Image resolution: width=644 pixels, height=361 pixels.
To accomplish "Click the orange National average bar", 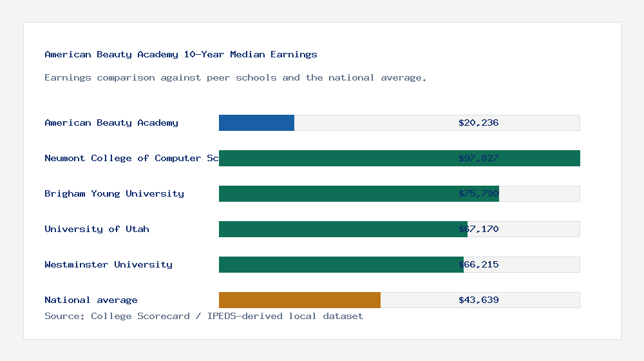I will click(x=299, y=300).
